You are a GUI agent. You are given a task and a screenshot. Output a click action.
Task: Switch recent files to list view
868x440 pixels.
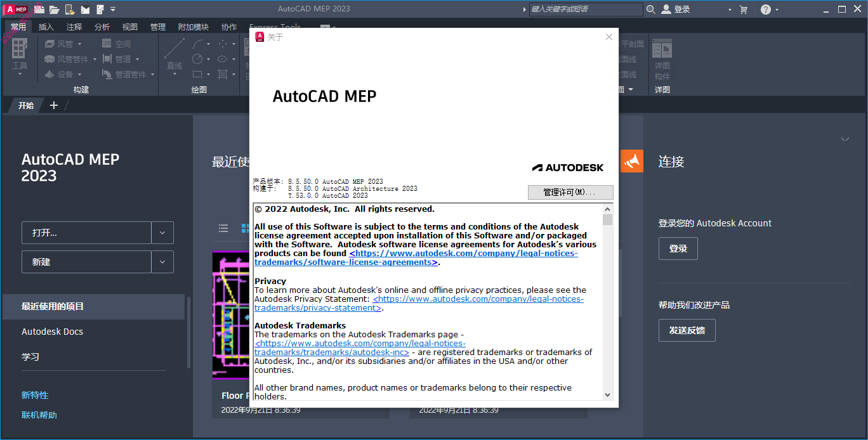coord(223,228)
